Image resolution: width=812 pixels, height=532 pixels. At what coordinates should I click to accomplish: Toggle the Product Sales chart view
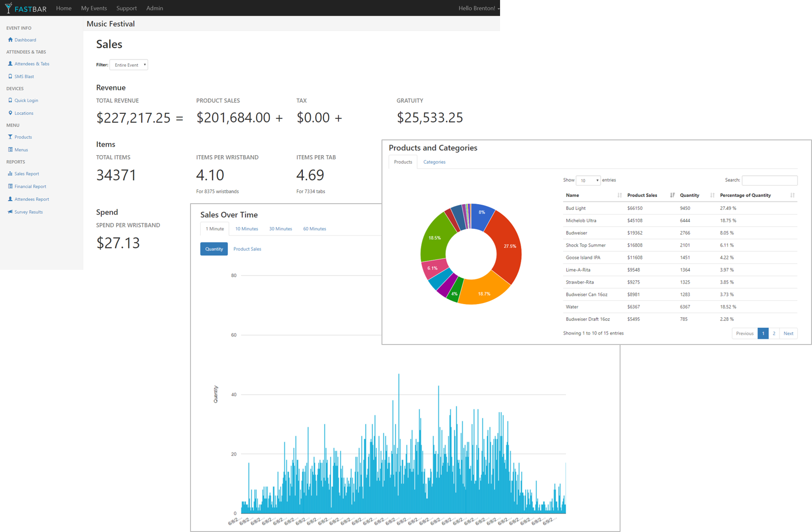(x=247, y=249)
